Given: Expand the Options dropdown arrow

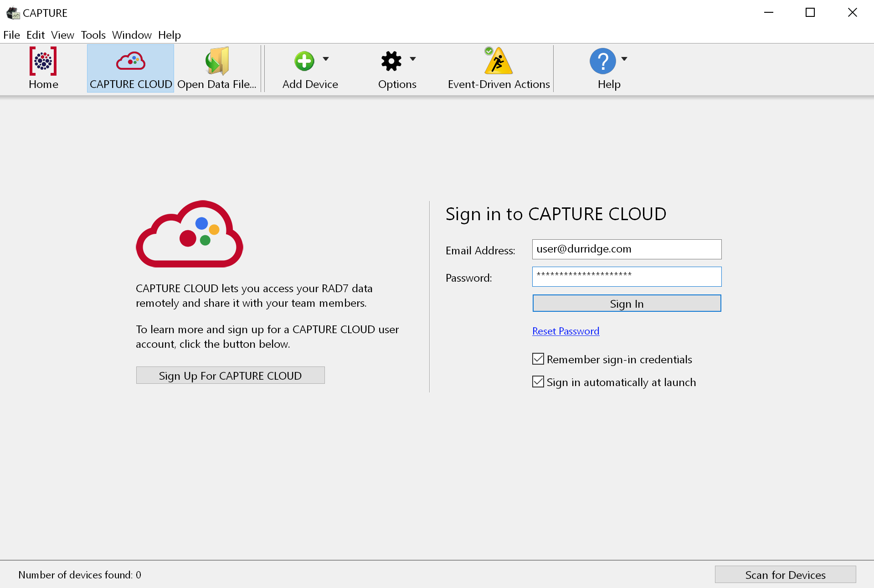Looking at the screenshot, I should [x=413, y=59].
